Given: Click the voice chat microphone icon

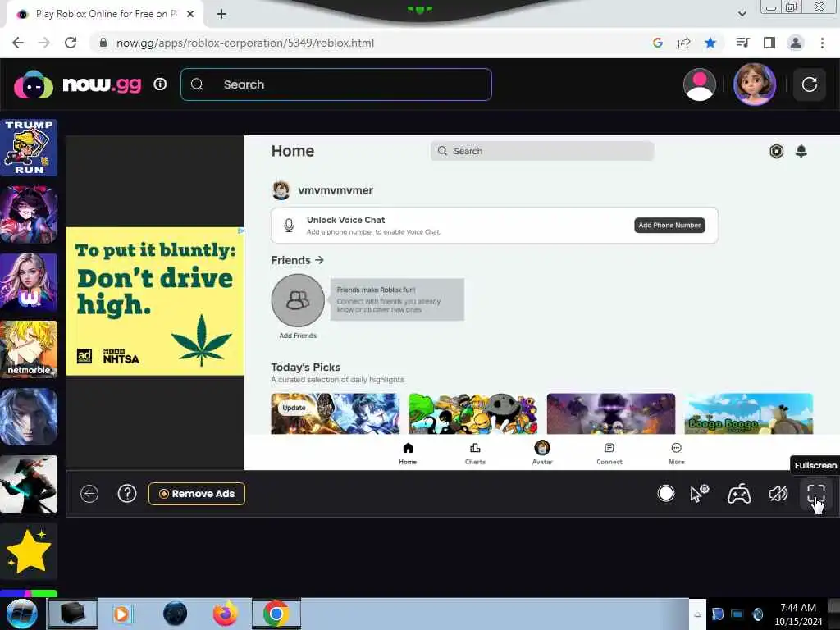Looking at the screenshot, I should 289,225.
